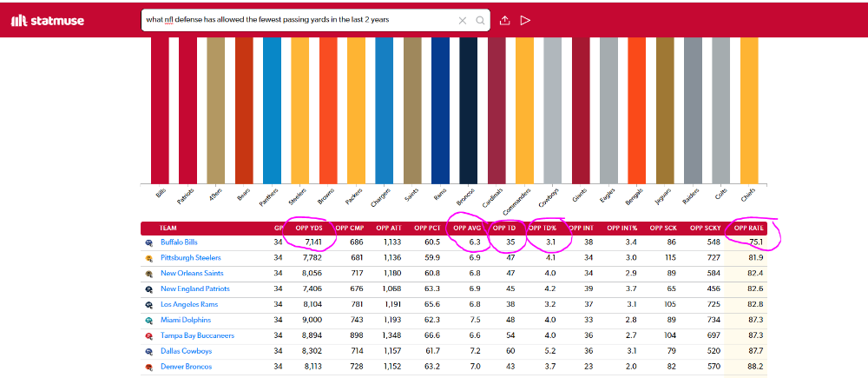Open the Pittsburgh Steelers team link
Viewport: 868px width, 378px height.
(x=191, y=258)
